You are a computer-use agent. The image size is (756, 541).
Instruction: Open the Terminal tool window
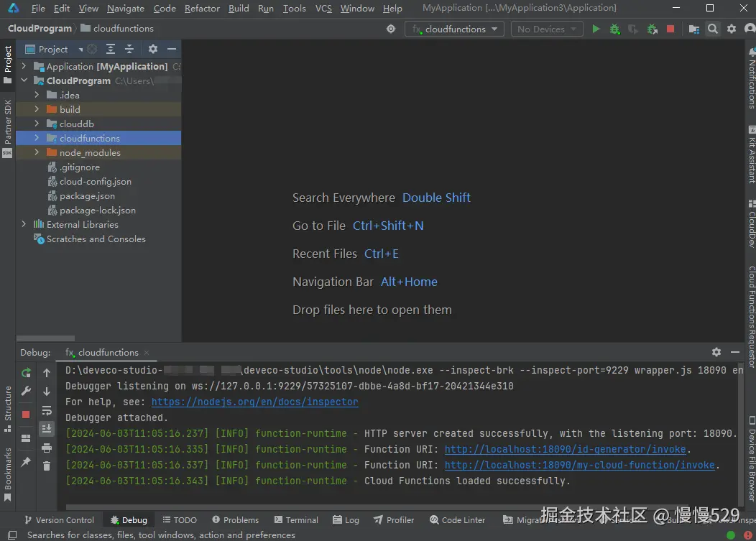[x=296, y=519]
